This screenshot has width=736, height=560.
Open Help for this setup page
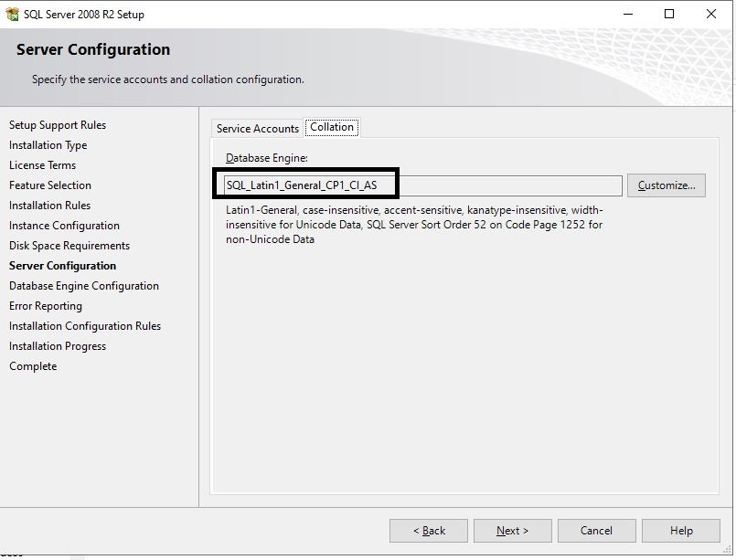[681, 531]
